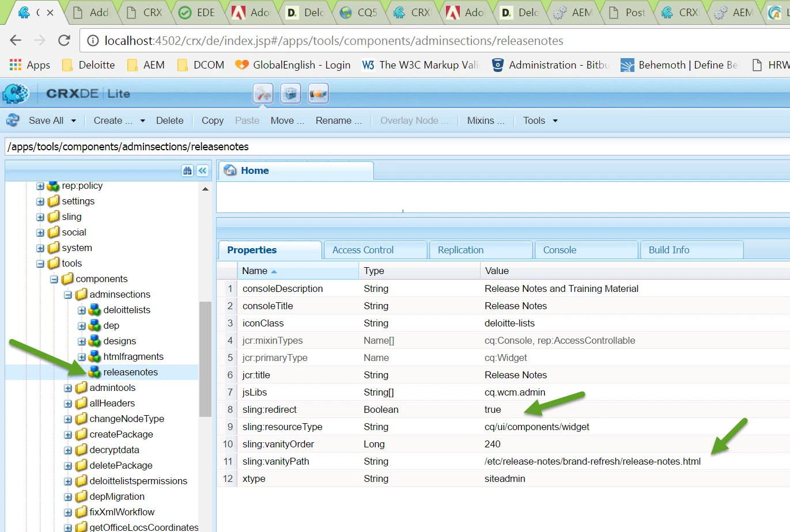
Task: Click the release-notes.html vanity path value
Action: point(592,461)
